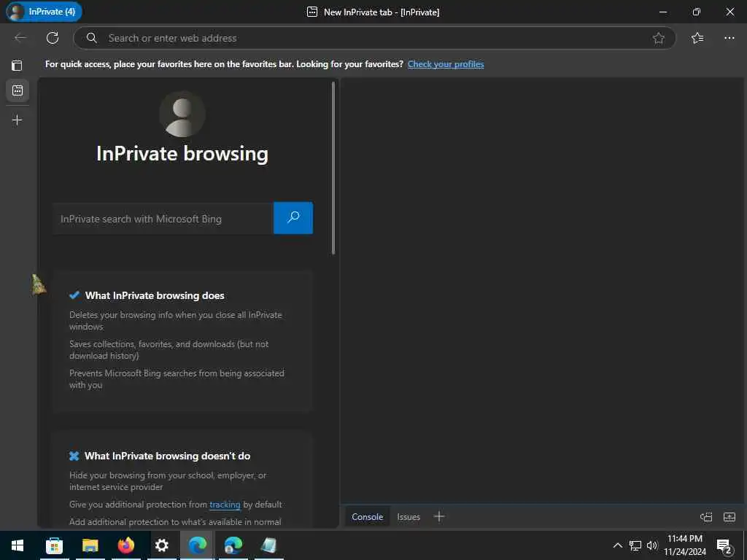Select the New InPrivate tab in sidebar
This screenshot has width=747, height=560.
(18, 90)
